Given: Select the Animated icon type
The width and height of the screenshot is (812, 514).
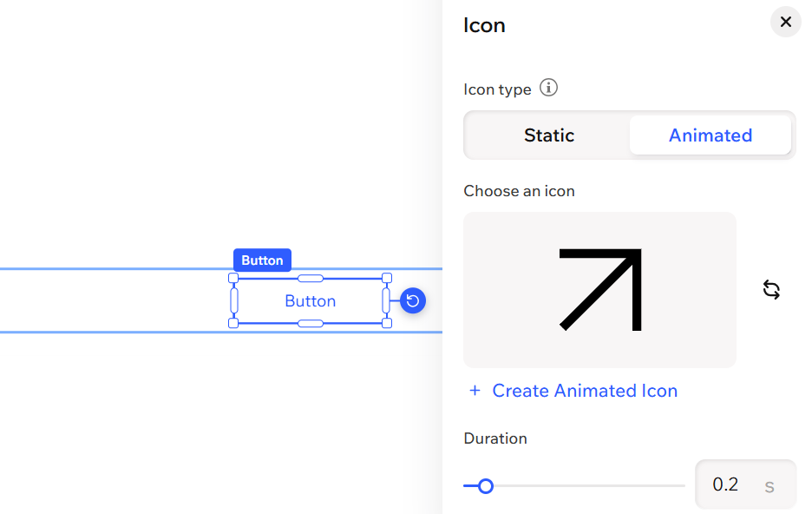Looking at the screenshot, I should pos(710,135).
